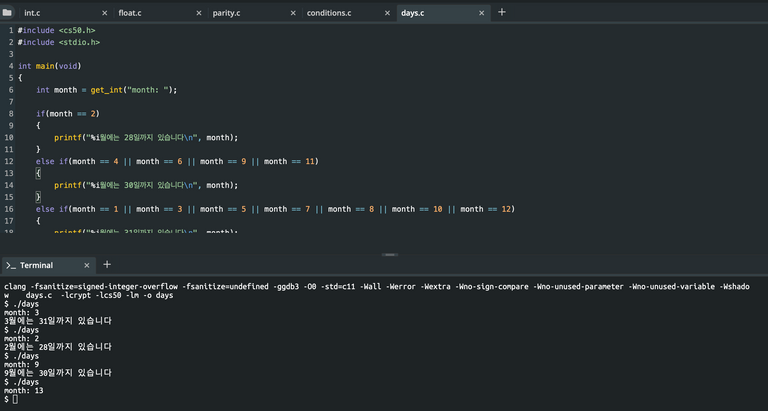Click line number 8 in the gutter
Screen dimensions: 768x411
coord(11,114)
